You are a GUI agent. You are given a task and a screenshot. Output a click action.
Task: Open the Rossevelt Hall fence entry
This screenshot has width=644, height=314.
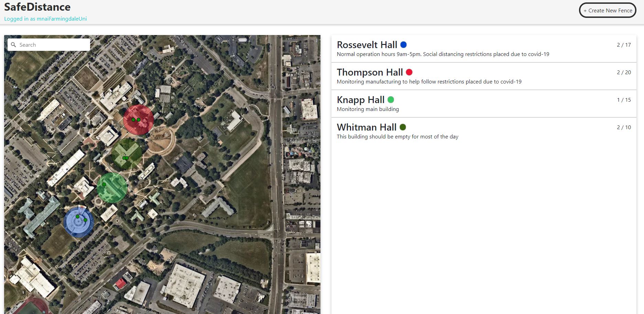coord(484,49)
